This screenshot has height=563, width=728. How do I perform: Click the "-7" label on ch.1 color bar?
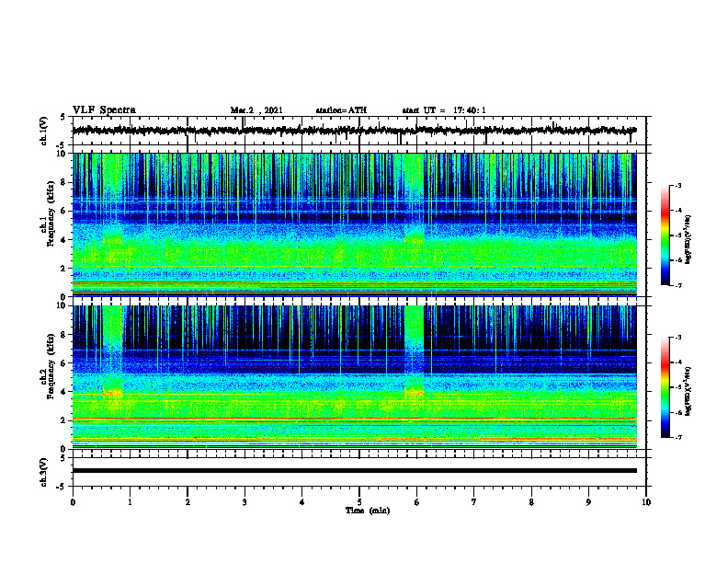coord(678,285)
